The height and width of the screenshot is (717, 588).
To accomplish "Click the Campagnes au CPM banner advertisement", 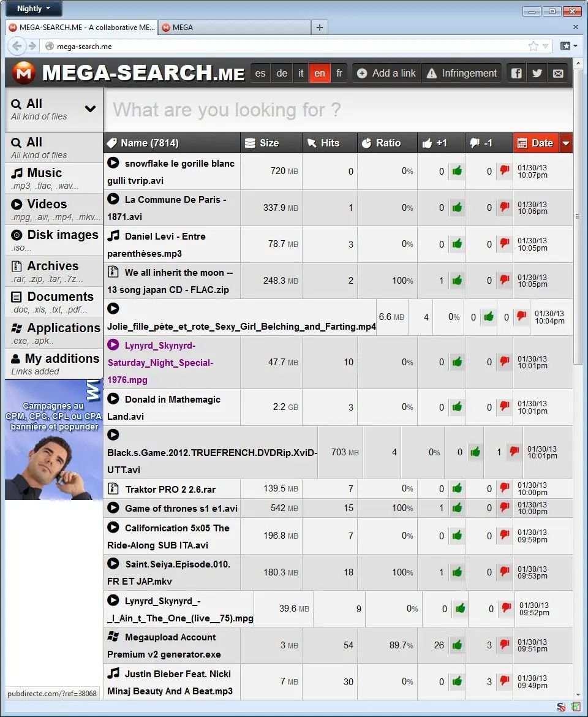I will pyautogui.click(x=54, y=439).
